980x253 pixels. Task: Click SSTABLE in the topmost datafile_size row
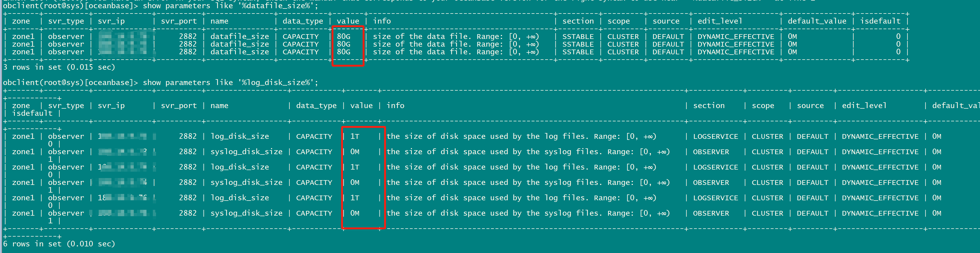[578, 37]
